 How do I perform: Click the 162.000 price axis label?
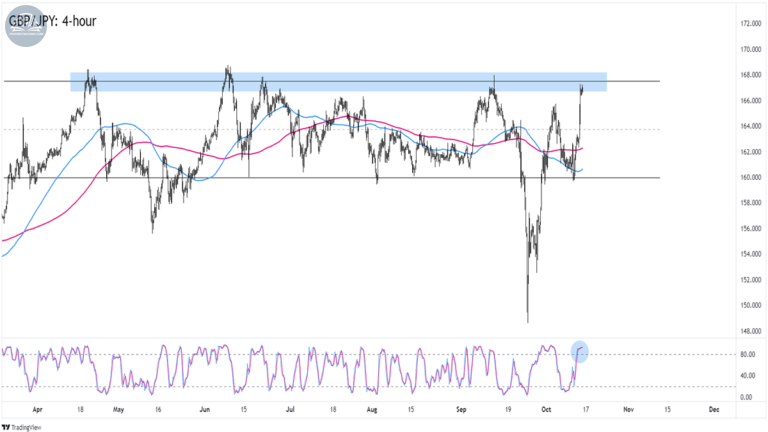click(751, 152)
